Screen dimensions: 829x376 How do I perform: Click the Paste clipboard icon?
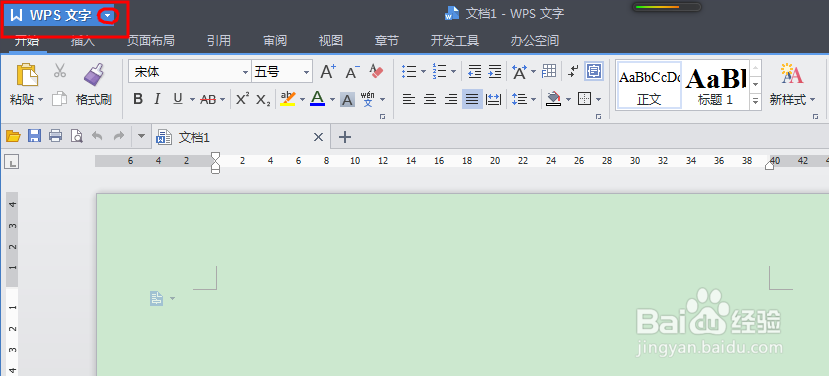(x=27, y=75)
